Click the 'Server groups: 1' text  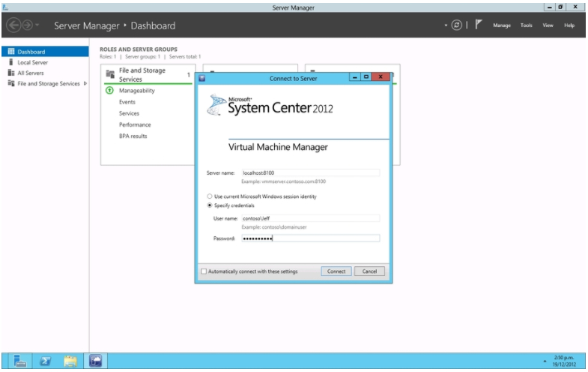(x=142, y=57)
